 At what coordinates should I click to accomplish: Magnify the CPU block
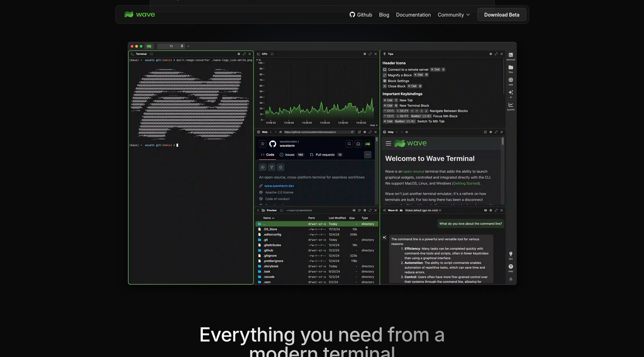point(370,54)
